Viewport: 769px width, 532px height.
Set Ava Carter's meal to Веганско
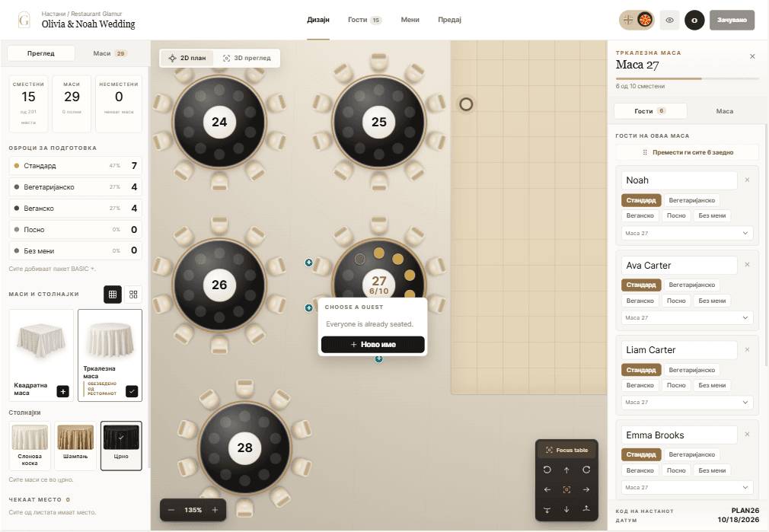(640, 301)
